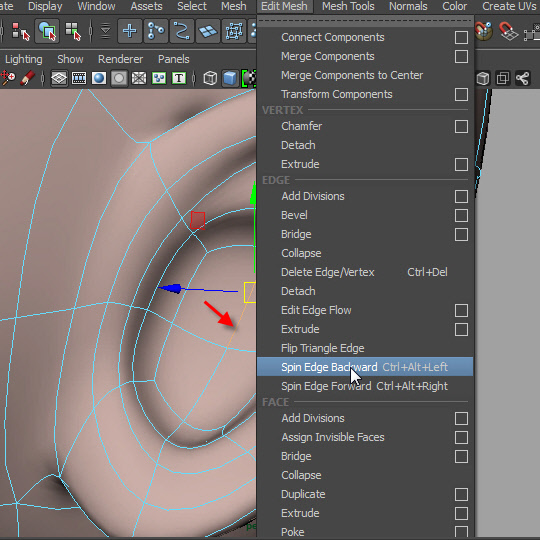Open the Mesh Tools menu

click(x=348, y=6)
